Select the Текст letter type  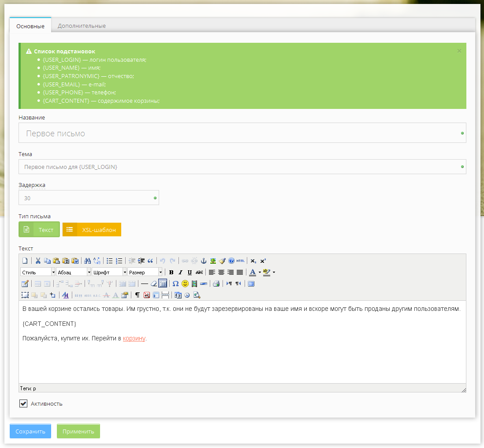[x=39, y=229]
